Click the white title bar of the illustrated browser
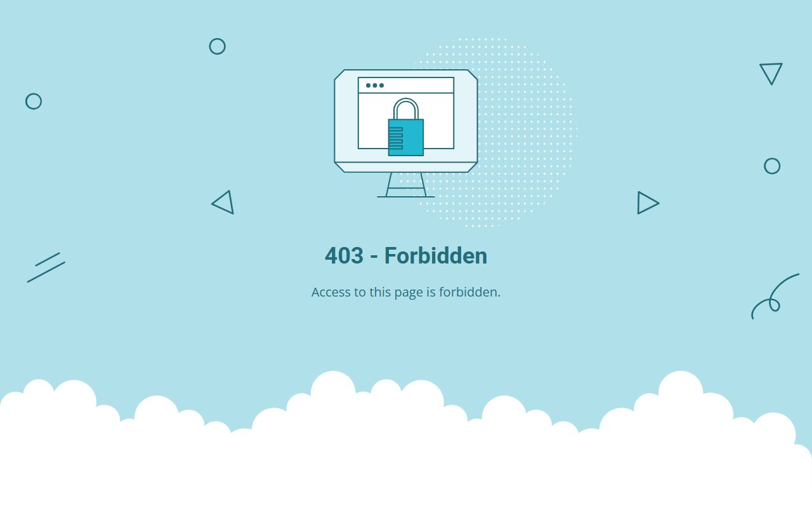 (x=406, y=85)
